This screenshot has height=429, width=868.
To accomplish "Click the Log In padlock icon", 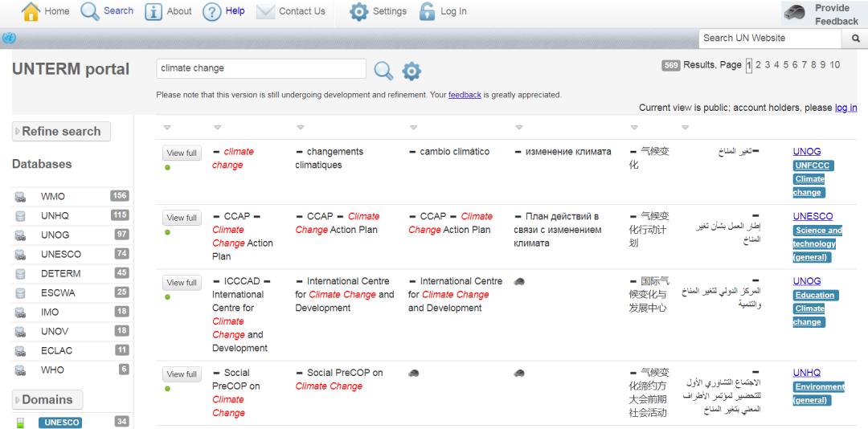I will click(427, 11).
